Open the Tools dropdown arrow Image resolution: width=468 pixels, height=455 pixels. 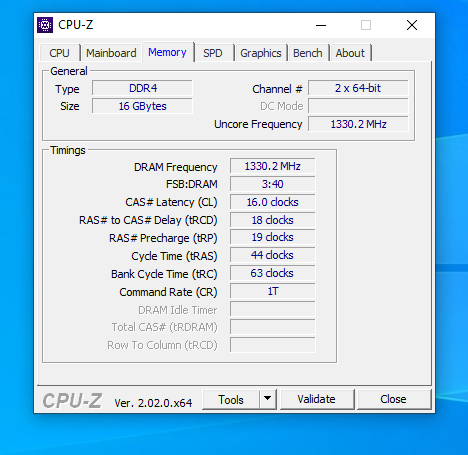(267, 399)
